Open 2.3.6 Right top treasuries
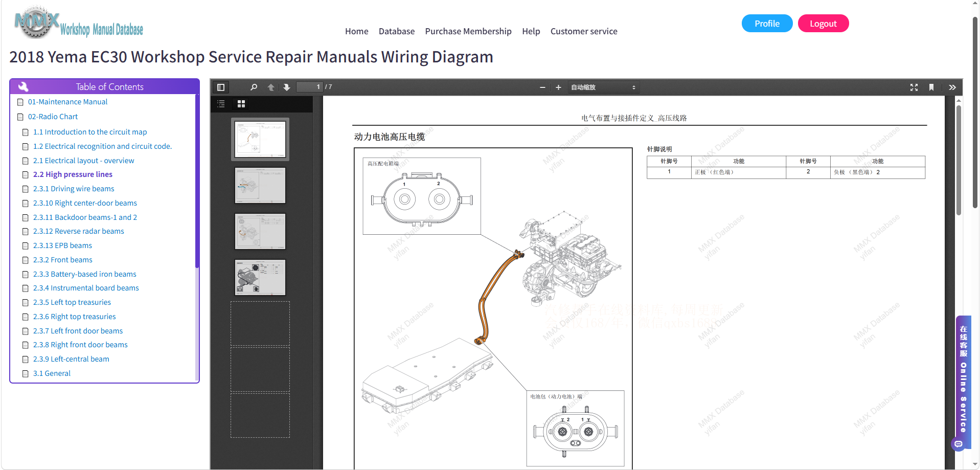The width and height of the screenshot is (980, 470). point(74,317)
